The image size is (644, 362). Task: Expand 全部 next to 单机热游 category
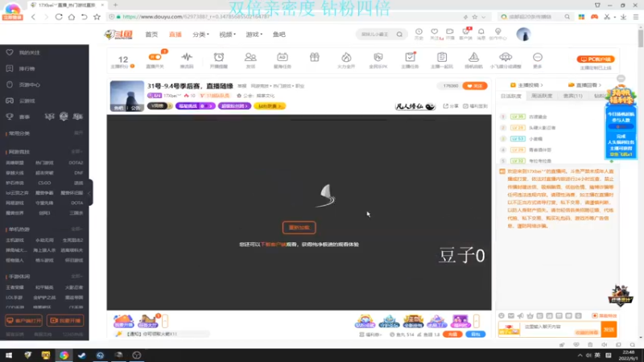[x=76, y=229]
